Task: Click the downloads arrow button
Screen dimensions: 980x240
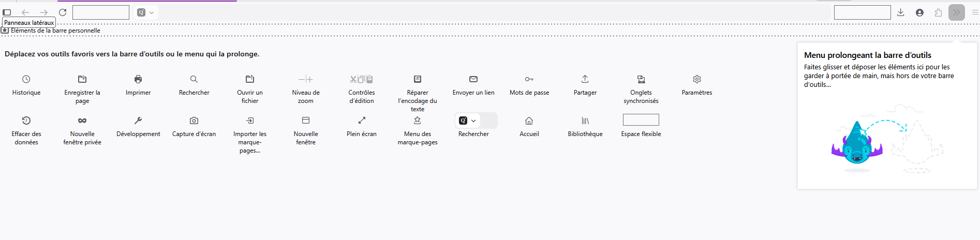Action: (x=901, y=12)
